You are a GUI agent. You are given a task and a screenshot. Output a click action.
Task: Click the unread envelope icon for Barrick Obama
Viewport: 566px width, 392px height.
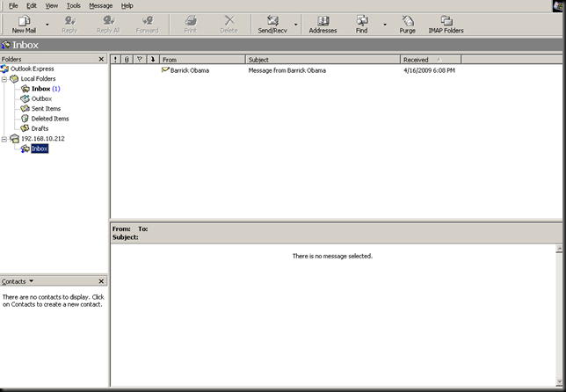[x=165, y=70]
